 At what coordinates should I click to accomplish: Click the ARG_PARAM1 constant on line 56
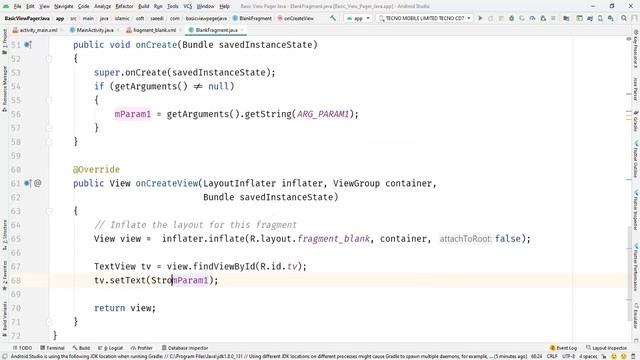[323, 114]
